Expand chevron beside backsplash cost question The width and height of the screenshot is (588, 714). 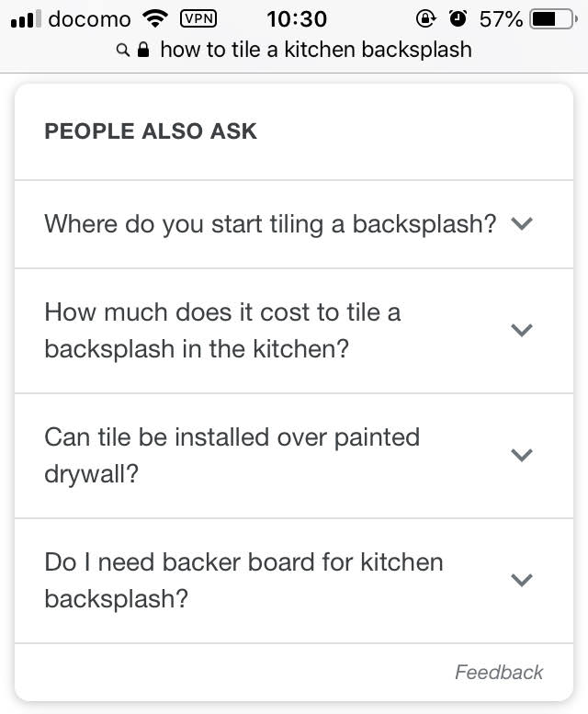coord(522,330)
